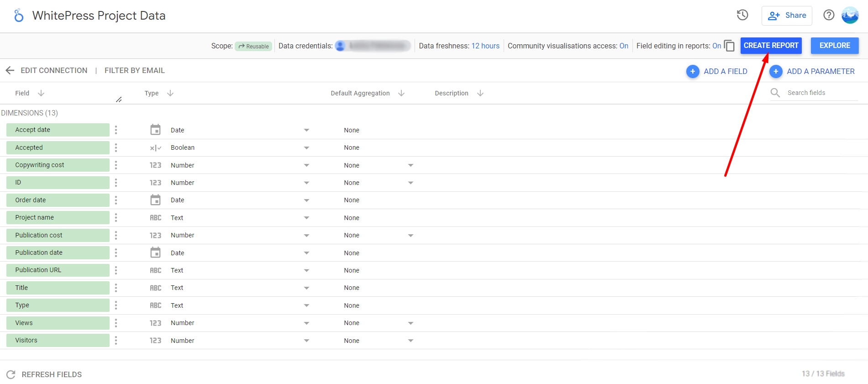Open the three-dot menu for ID
The width and height of the screenshot is (868, 384).
(116, 183)
